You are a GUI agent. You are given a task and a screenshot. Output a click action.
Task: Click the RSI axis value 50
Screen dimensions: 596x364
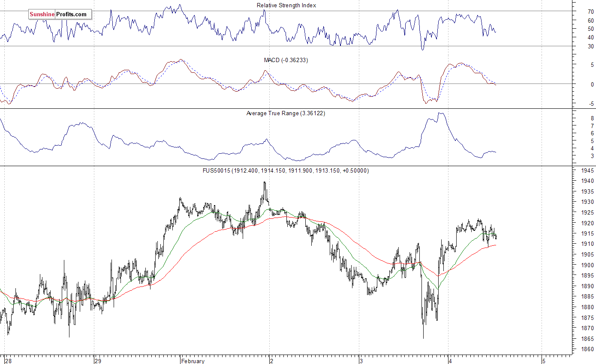[x=591, y=29]
